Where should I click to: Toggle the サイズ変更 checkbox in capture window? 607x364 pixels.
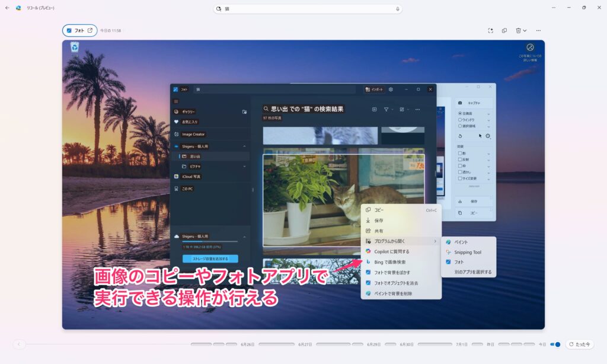point(460,178)
